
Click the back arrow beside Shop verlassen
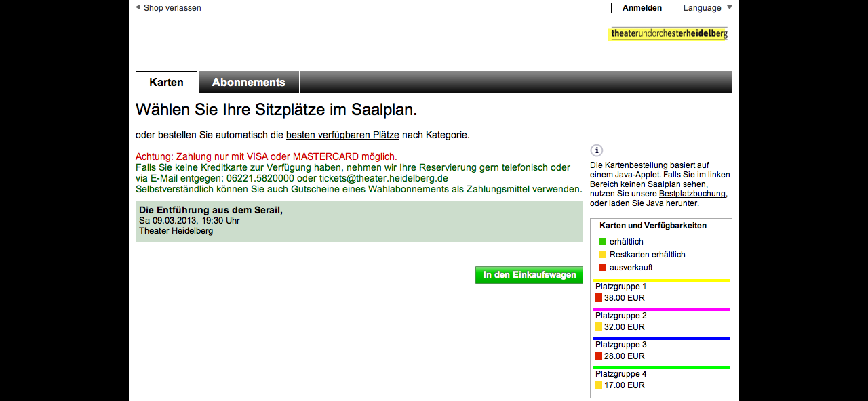pyautogui.click(x=138, y=7)
